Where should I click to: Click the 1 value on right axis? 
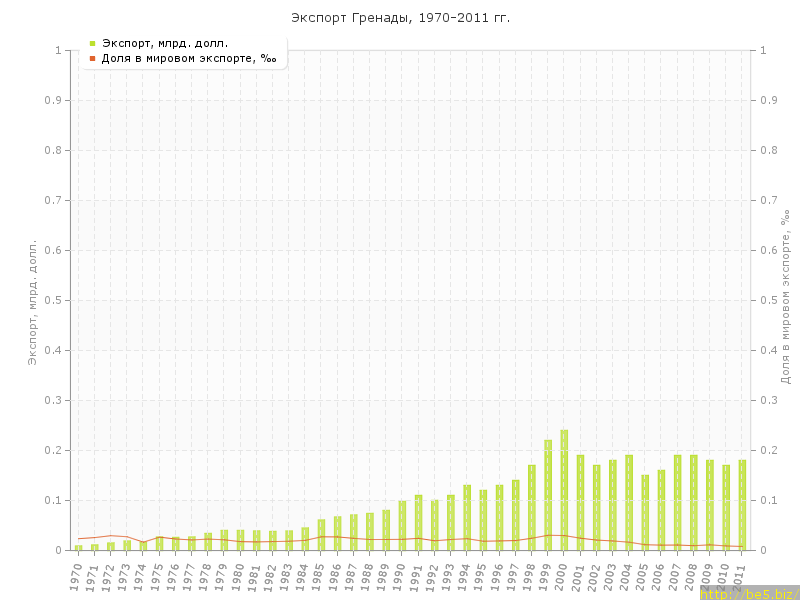pos(763,50)
